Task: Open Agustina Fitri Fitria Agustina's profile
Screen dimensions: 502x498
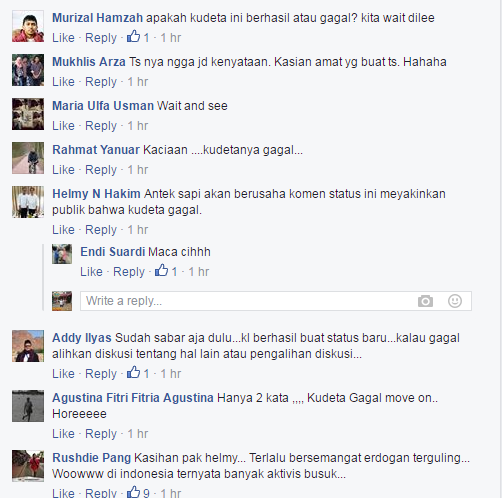Action: coord(133,398)
